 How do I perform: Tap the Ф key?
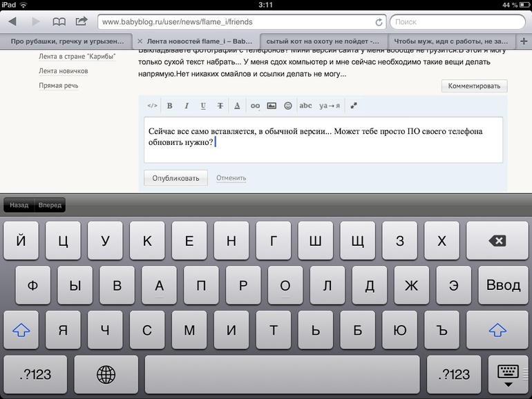point(33,285)
